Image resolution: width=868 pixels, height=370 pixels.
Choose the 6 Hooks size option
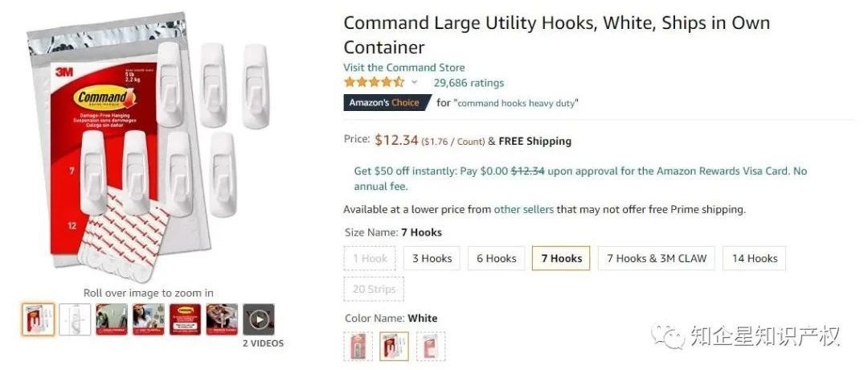coord(496,258)
